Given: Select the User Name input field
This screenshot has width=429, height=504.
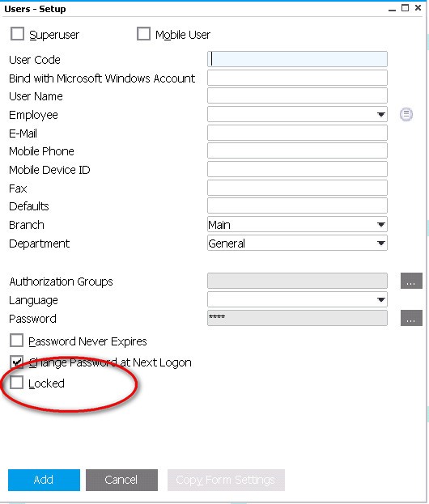Looking at the screenshot, I should coord(297,95).
